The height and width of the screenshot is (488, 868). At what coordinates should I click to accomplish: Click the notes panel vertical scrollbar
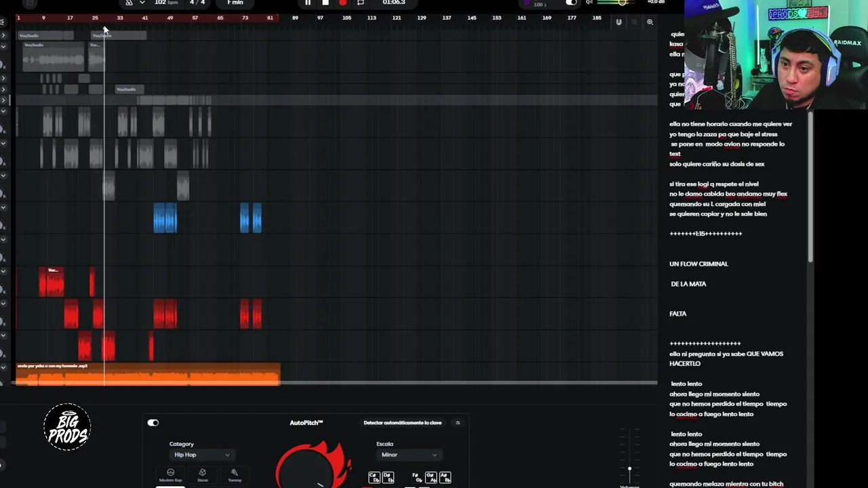click(x=810, y=186)
